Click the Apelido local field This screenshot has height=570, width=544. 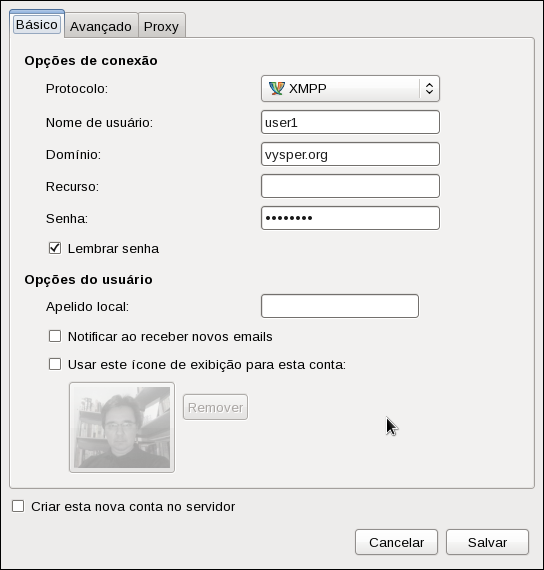[x=340, y=306]
